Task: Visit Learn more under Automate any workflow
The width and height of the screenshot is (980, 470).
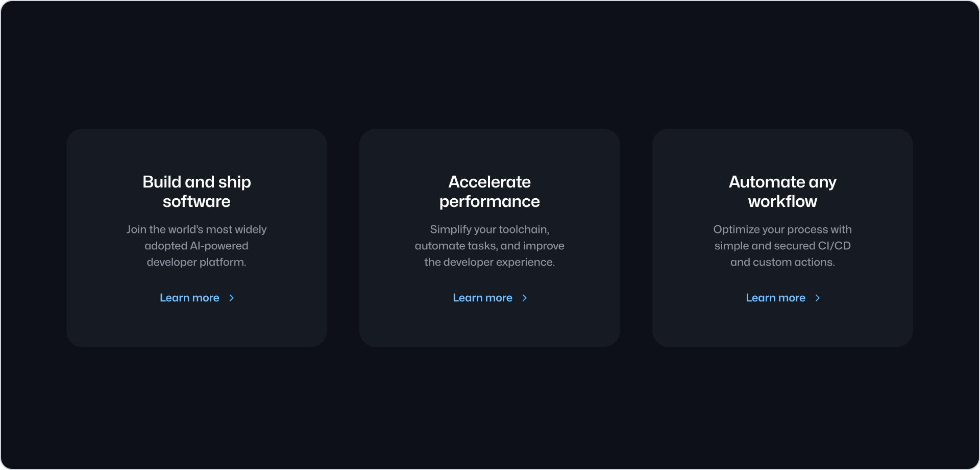Action: [775, 298]
